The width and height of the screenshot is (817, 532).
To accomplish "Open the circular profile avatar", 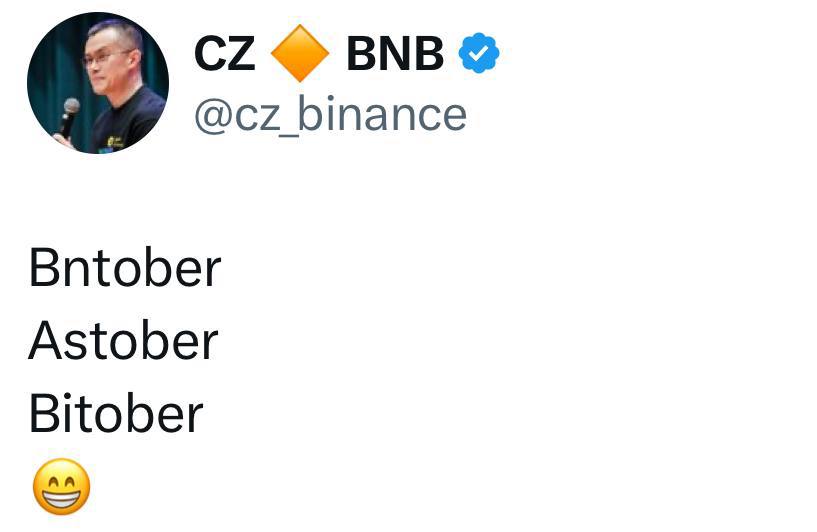I will pyautogui.click(x=97, y=83).
